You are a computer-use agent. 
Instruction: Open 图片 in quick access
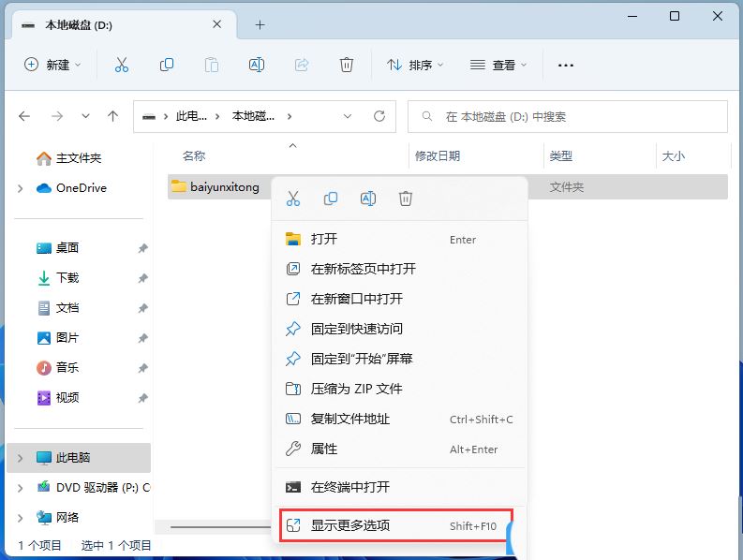(57, 338)
